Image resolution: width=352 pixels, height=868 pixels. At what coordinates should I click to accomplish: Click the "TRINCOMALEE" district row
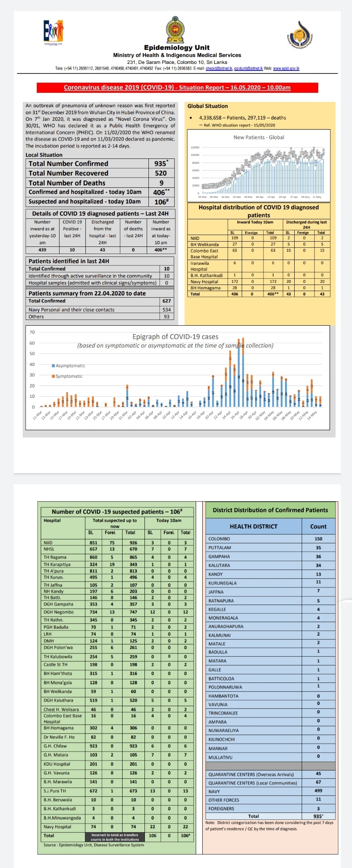(270, 713)
